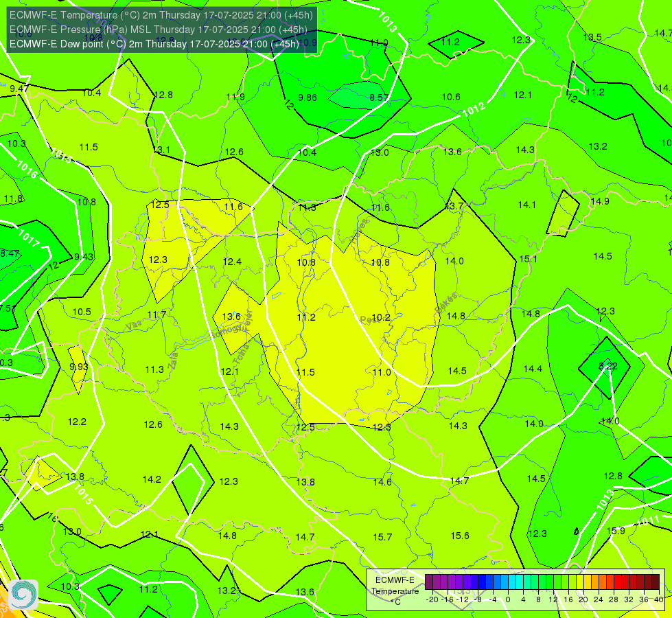Click the purple -20°C legend swatch

[x=429, y=582]
